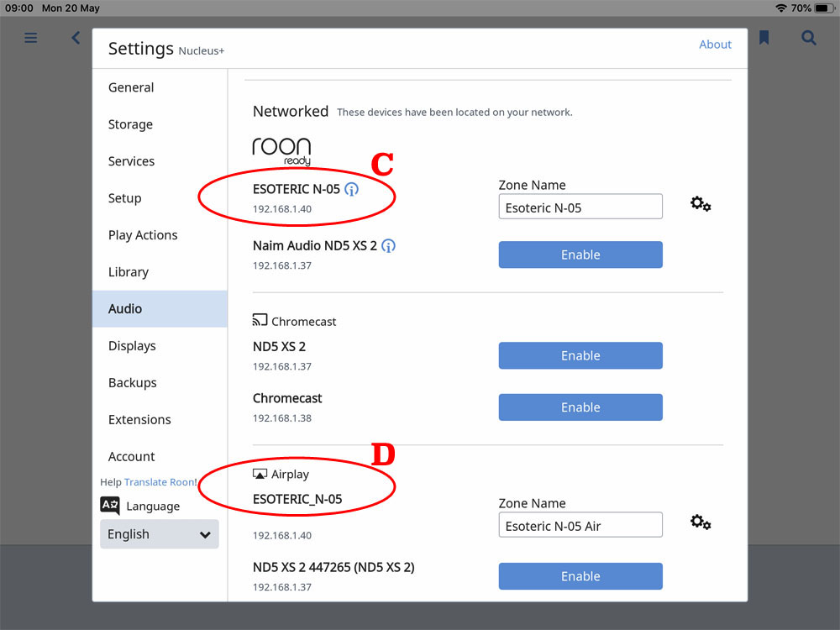Click the search magnifier icon
840x630 pixels.
click(x=808, y=38)
